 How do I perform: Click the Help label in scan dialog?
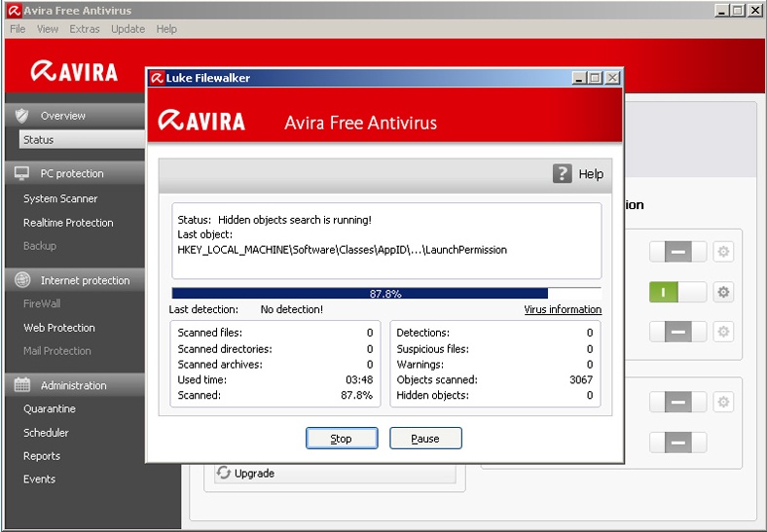click(591, 174)
